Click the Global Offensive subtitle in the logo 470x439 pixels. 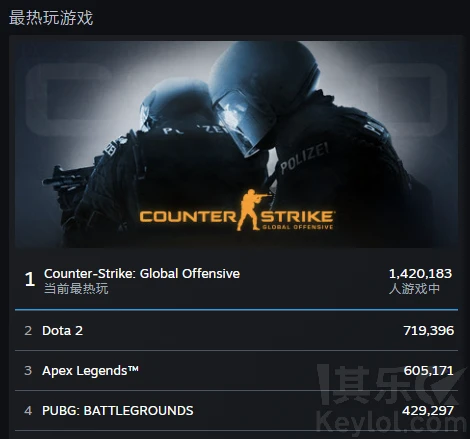297,227
